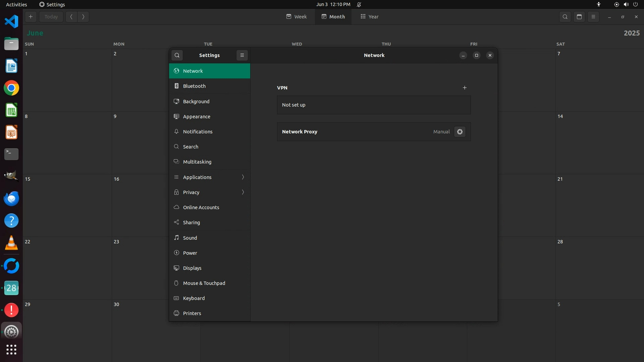Open Calendar search
The height and width of the screenshot is (362, 644).
[x=565, y=17]
